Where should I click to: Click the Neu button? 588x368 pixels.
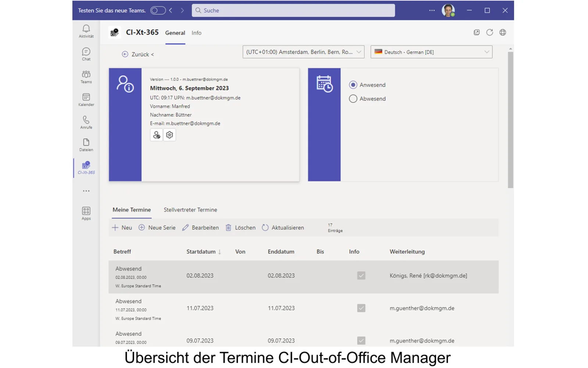click(x=122, y=228)
